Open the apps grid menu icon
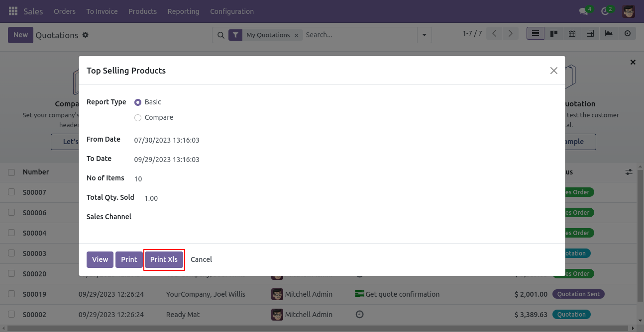The image size is (644, 332). click(13, 11)
